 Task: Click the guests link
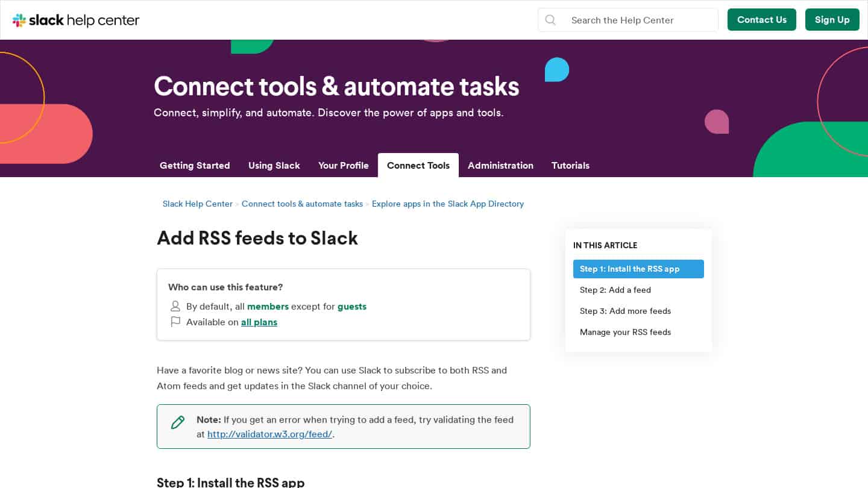click(352, 306)
